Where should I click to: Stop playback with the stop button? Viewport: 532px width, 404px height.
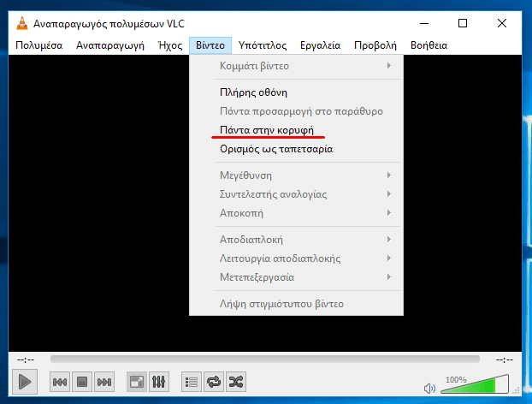click(82, 382)
